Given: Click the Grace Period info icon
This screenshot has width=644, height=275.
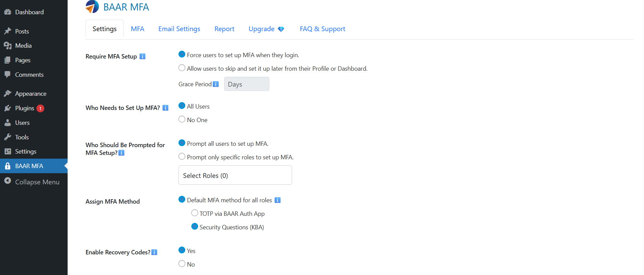Looking at the screenshot, I should point(216,84).
